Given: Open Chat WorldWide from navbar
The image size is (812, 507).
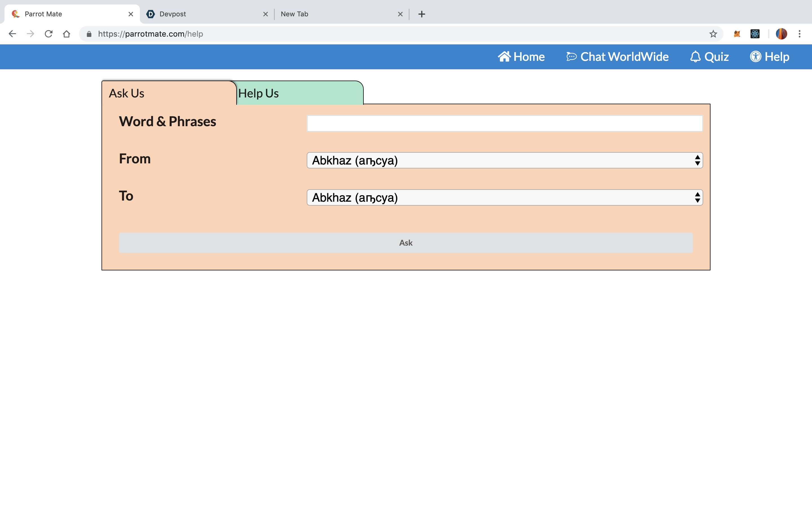Looking at the screenshot, I should click(617, 57).
